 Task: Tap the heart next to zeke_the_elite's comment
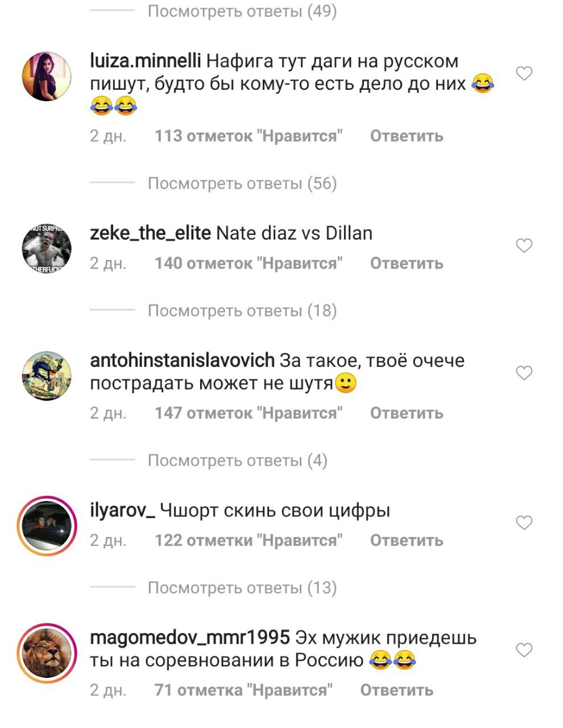[524, 246]
